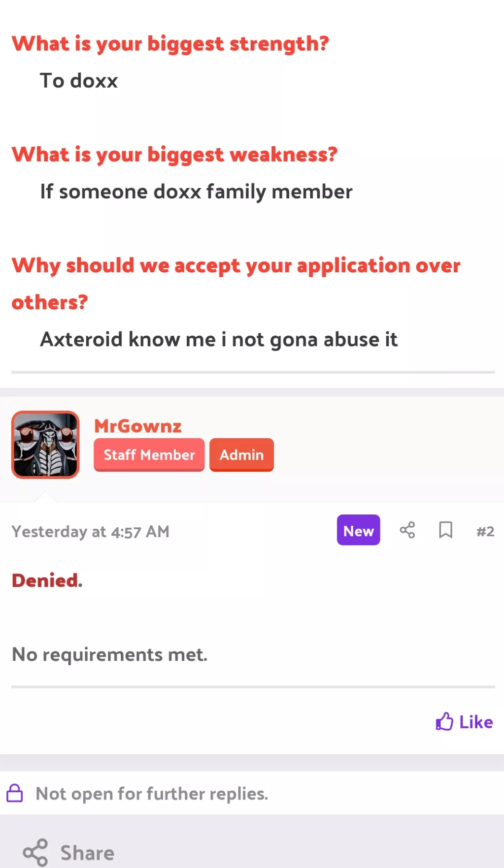The image size is (504, 868).
Task: Click the 'Why should we accept your application' heading
Action: (x=236, y=266)
